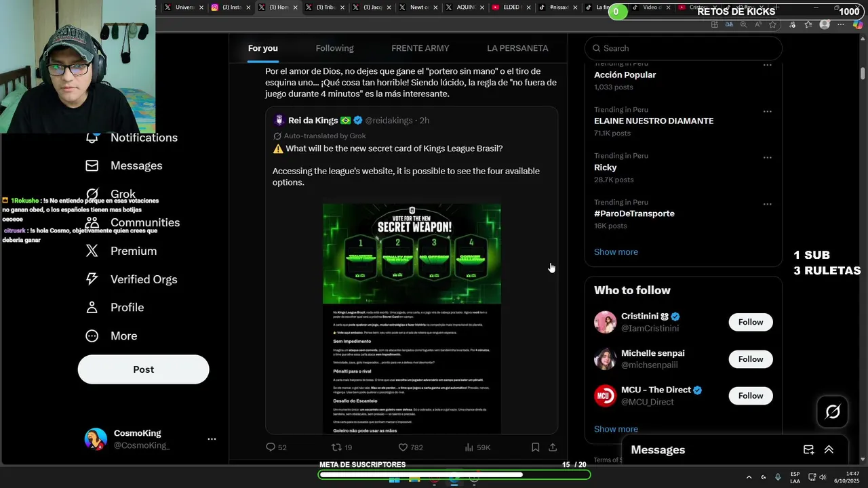
Task: Follow Cristinini
Action: [x=751, y=322]
